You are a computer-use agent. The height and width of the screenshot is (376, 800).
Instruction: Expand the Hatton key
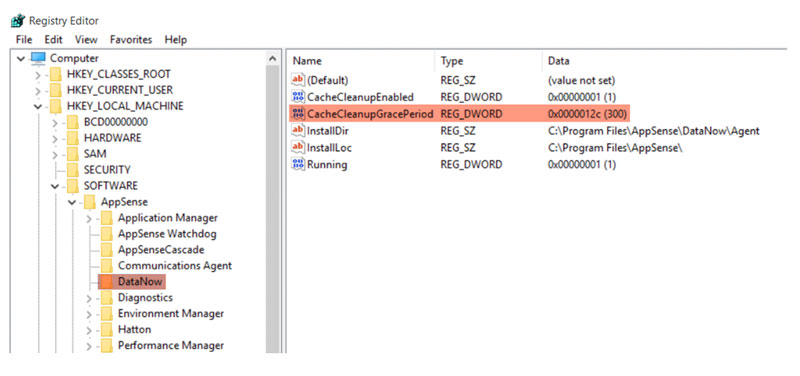pos(89,330)
